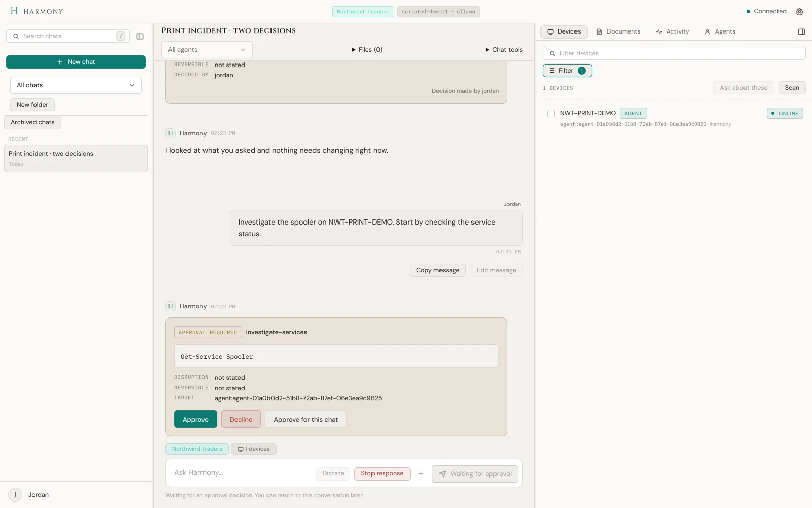Click the Northwind Traders chip above input

197,449
